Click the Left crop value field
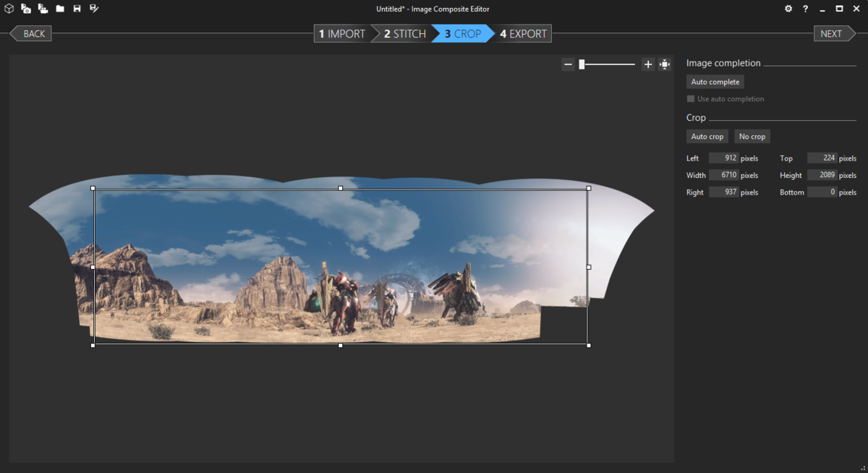The width and height of the screenshot is (868, 473). point(723,158)
